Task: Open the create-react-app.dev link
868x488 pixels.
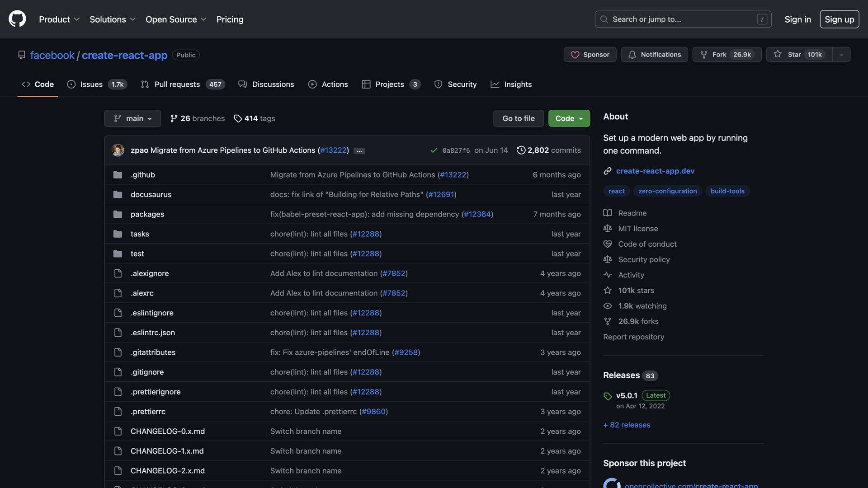Action: click(655, 171)
